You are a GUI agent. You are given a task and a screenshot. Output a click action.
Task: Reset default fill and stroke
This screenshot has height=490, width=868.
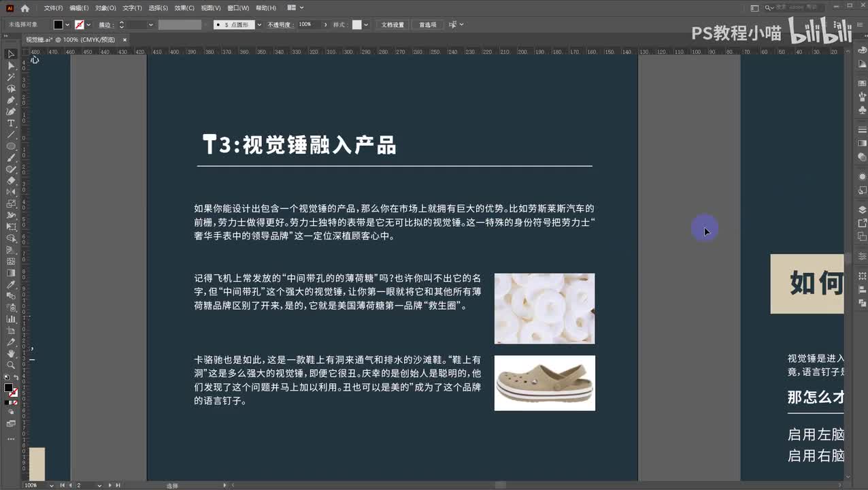pos(6,378)
